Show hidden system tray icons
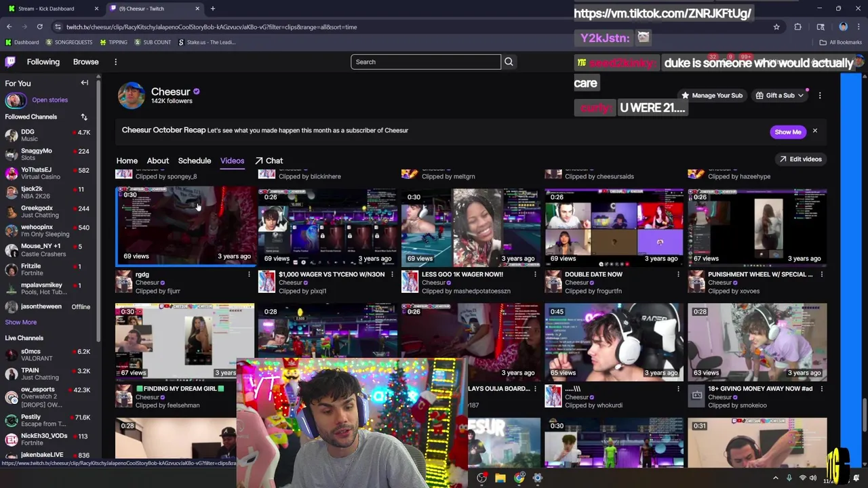868x488 pixels. point(776,478)
